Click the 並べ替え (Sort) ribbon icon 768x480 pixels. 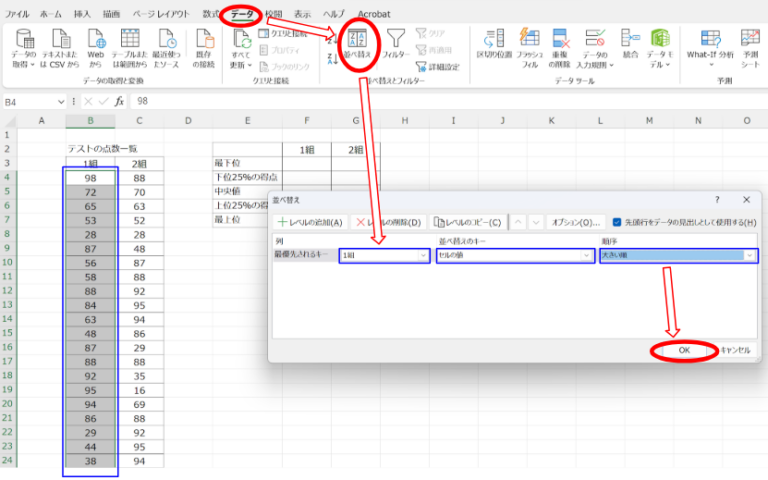[x=356, y=45]
